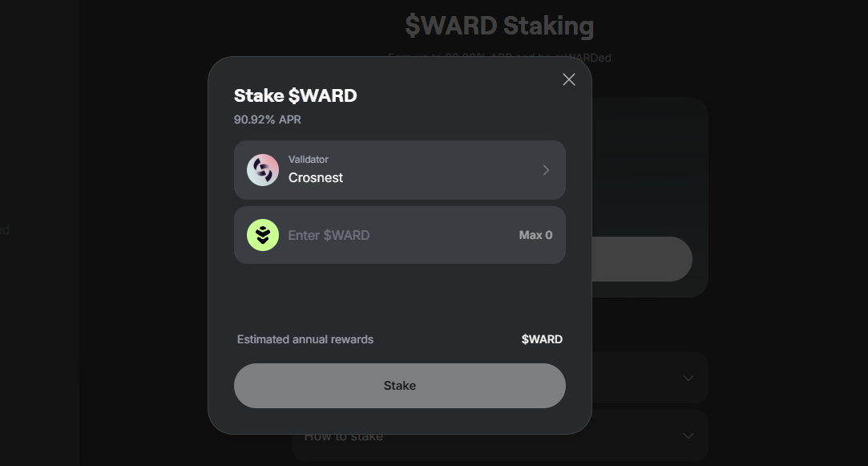Click the down chevron on the upper FAQ row
This screenshot has width=868, height=466.
pyautogui.click(x=687, y=377)
